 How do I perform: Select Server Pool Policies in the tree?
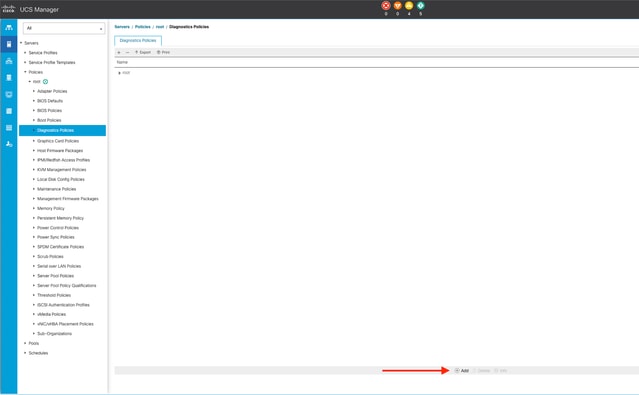tap(55, 276)
